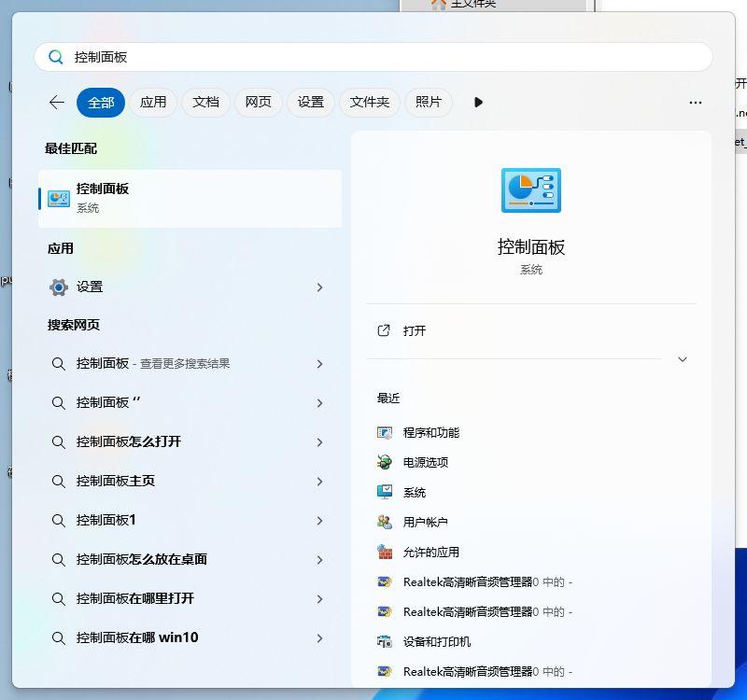Viewport: 747px width, 700px height.
Task: Select web suggestion 控制面板在哪里打开
Action: pyautogui.click(x=135, y=598)
